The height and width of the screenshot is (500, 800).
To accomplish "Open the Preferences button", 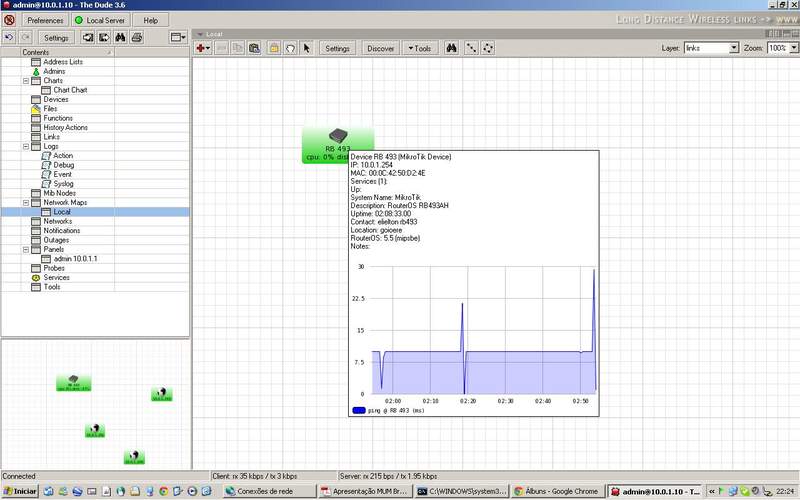I will (45, 20).
